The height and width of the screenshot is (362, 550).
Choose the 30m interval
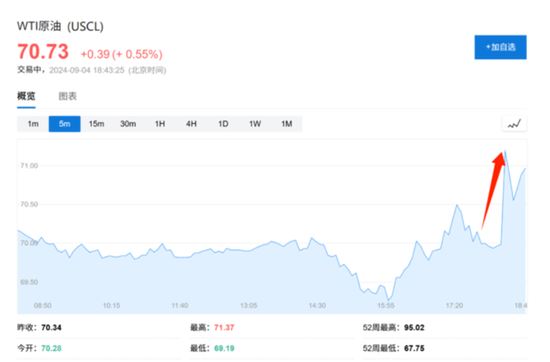pyautogui.click(x=128, y=124)
